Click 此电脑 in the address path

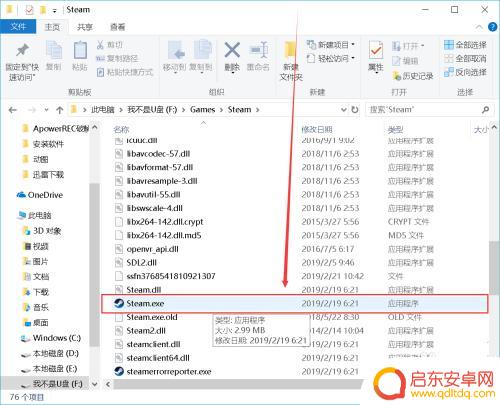(x=103, y=110)
